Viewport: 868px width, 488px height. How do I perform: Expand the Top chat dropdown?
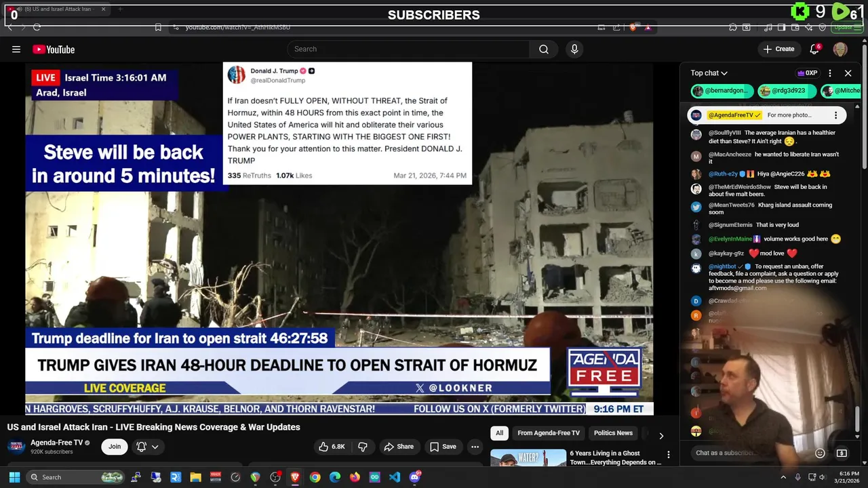(x=709, y=73)
